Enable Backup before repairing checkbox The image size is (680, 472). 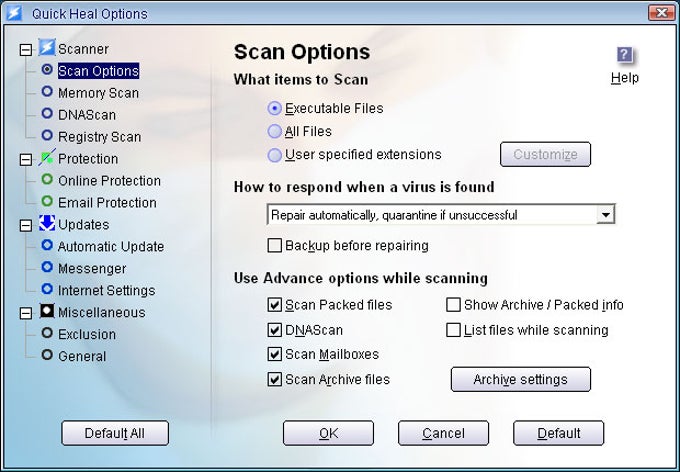(275, 246)
